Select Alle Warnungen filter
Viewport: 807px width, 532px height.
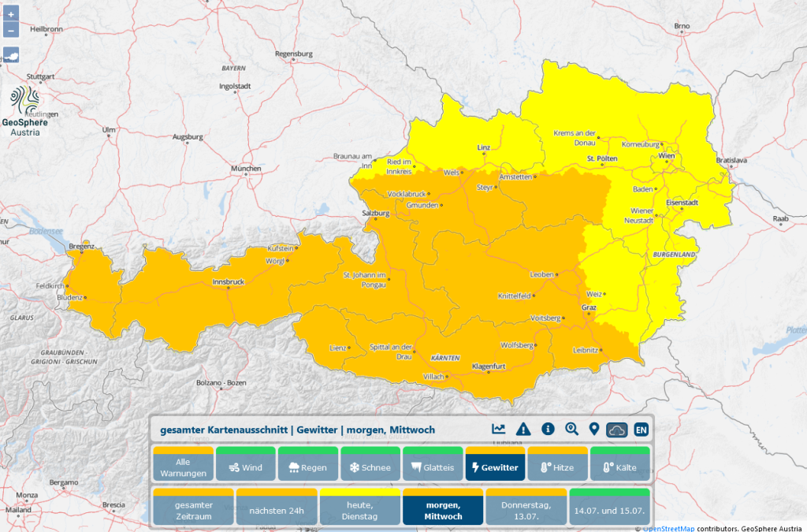[x=183, y=467]
